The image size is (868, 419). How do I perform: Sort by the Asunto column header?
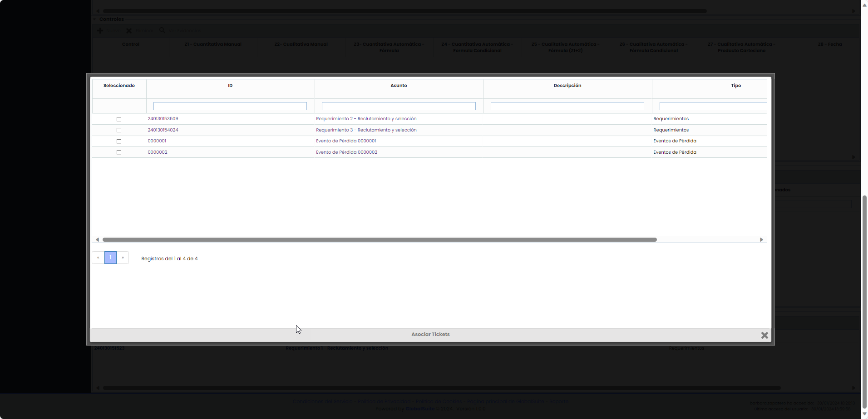coord(399,86)
